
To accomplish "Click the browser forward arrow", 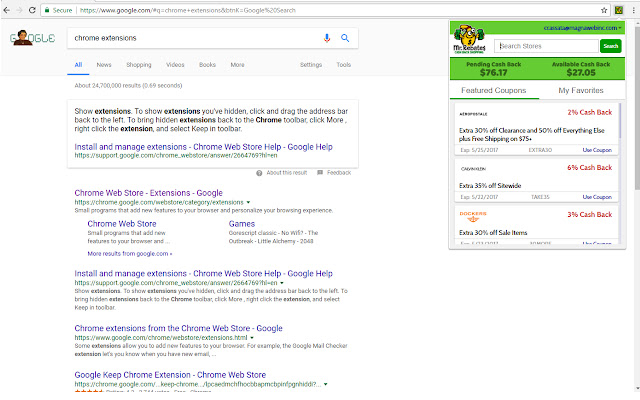I will [x=20, y=10].
